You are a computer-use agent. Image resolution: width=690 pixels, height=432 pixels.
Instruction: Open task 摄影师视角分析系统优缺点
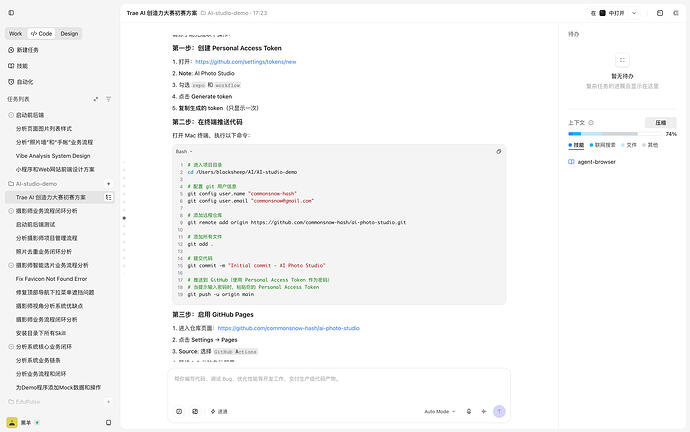[49, 306]
